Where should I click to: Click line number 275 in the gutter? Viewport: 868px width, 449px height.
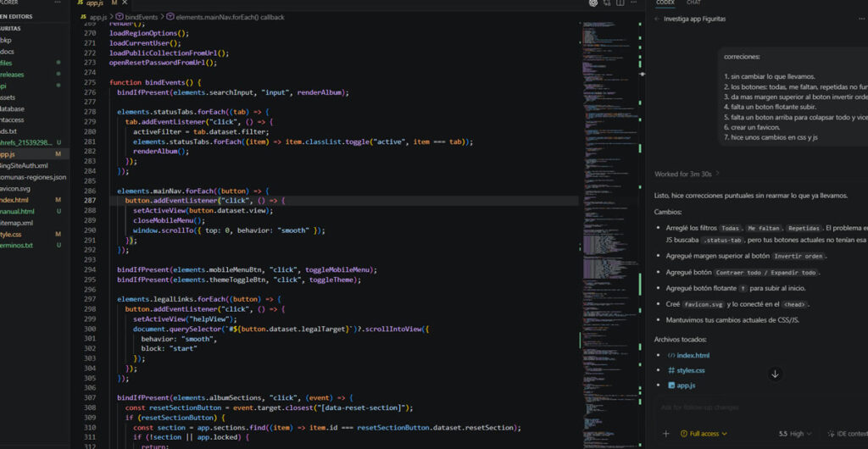(x=89, y=82)
